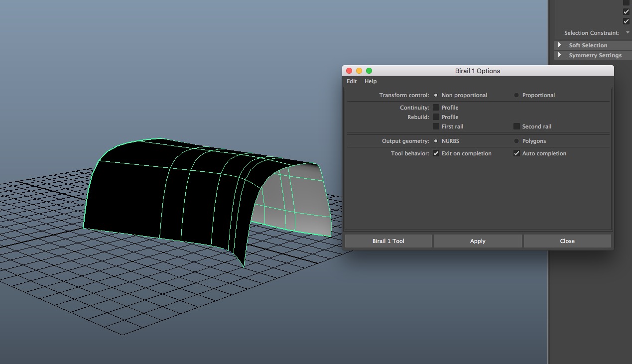The image size is (632, 364).
Task: Click the green zoom button on Birail window
Action: (369, 71)
